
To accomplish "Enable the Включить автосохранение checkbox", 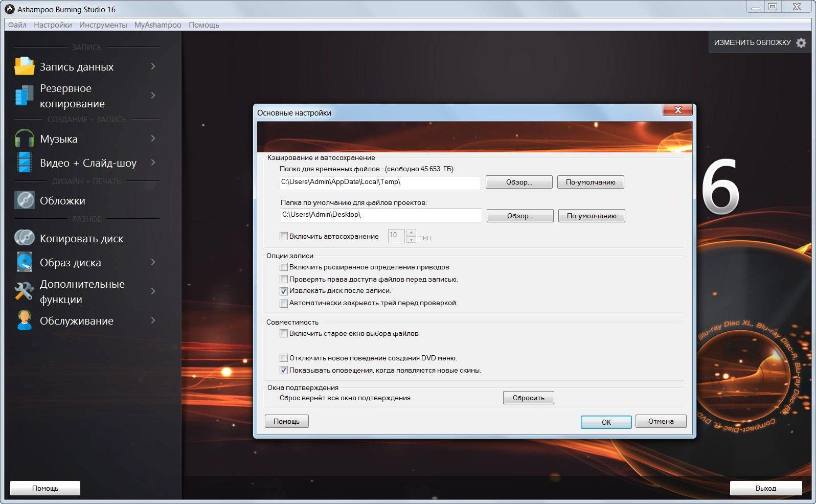I will click(x=284, y=236).
